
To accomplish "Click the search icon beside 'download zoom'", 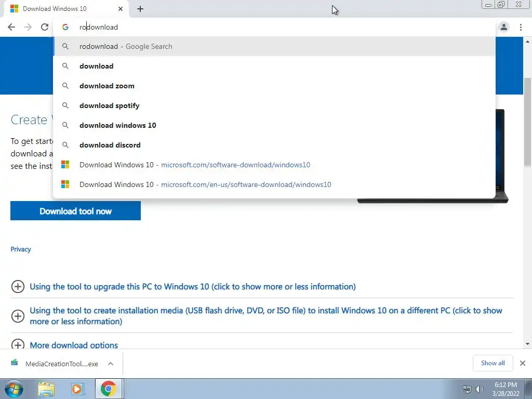I will [65, 86].
